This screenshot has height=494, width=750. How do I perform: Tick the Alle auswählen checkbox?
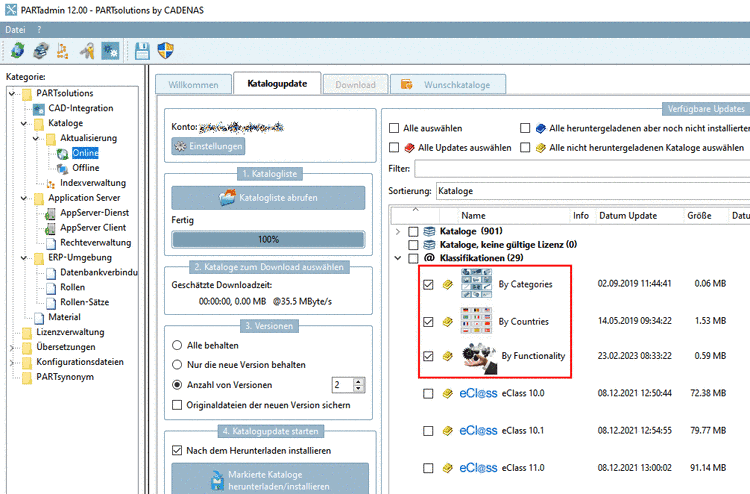point(394,128)
